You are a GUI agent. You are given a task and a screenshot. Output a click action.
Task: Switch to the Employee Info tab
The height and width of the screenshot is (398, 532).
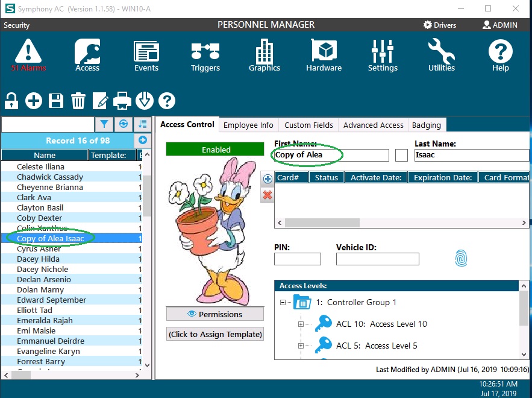(248, 125)
